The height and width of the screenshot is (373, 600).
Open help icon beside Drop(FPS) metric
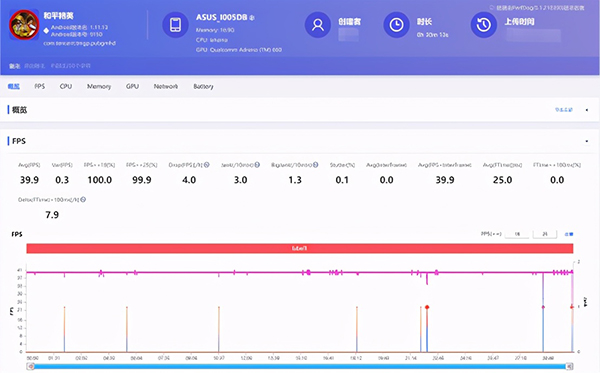click(207, 165)
